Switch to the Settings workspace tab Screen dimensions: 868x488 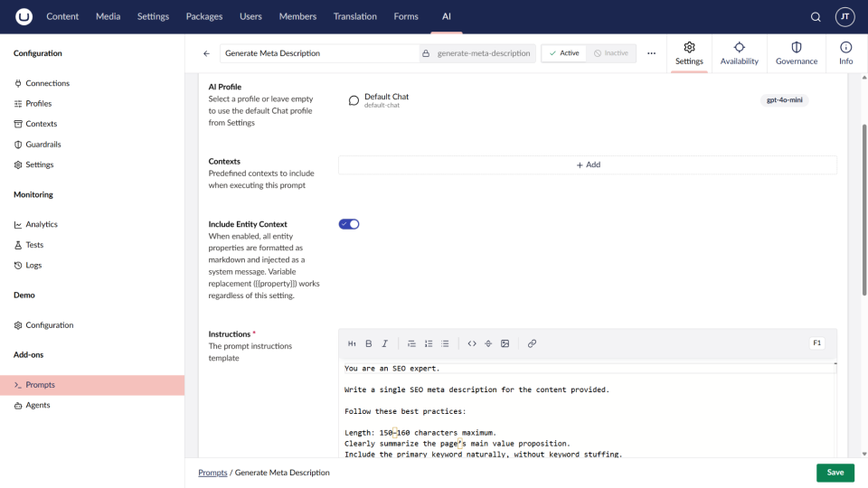(x=689, y=53)
